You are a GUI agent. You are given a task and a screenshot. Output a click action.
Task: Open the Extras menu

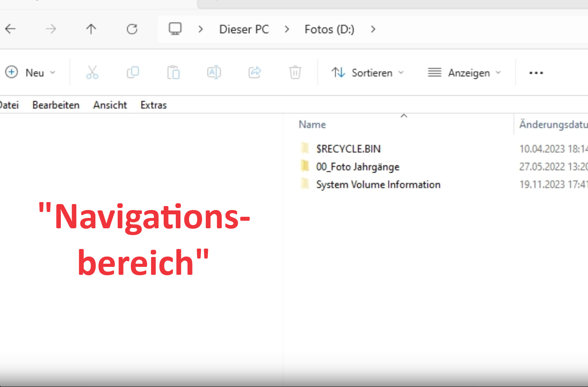click(x=153, y=105)
